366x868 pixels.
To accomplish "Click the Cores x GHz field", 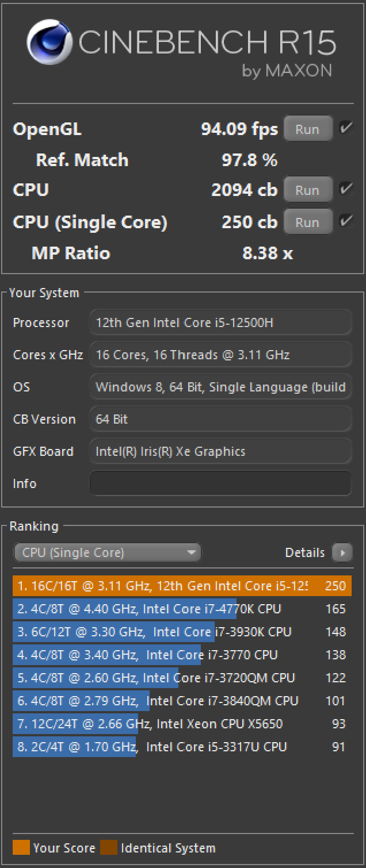I will click(x=220, y=355).
